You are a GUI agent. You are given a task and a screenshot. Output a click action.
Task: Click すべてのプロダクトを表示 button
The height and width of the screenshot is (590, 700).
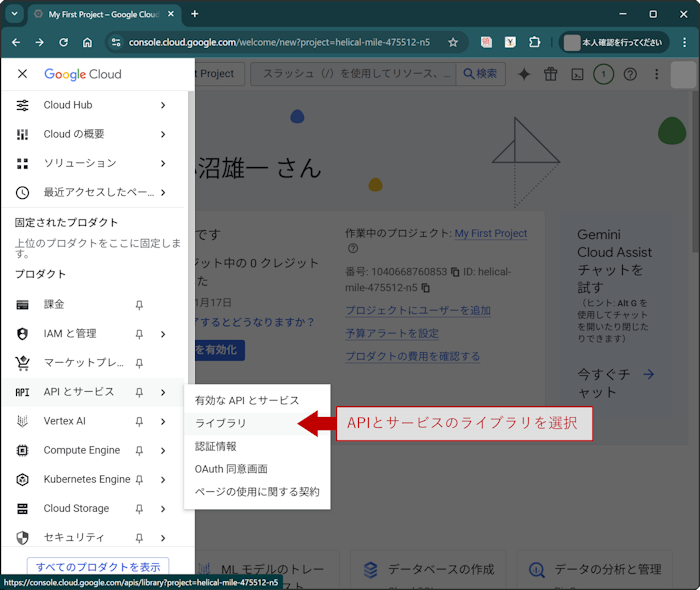pyautogui.click(x=97, y=567)
